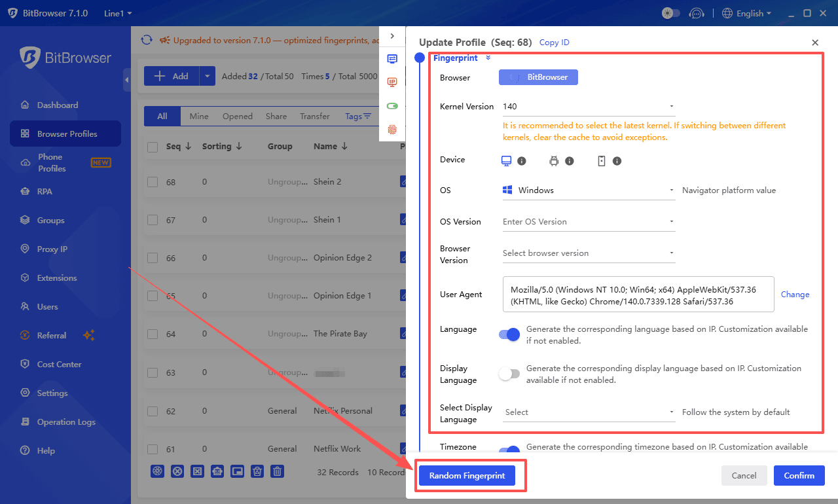
Task: Jump to basic settings via the blue monitor icon
Action: [392, 59]
